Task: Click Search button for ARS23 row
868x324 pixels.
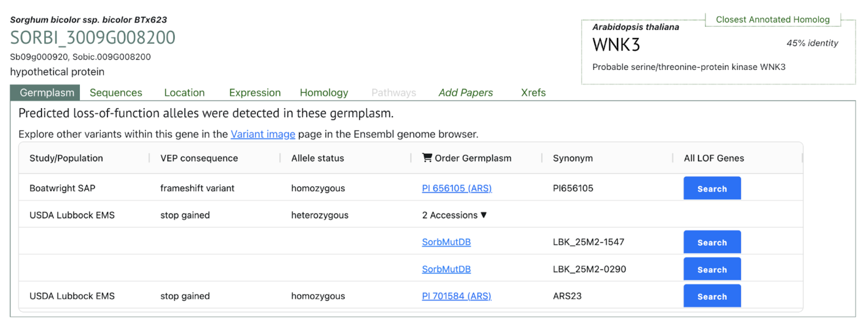Action: [x=712, y=296]
